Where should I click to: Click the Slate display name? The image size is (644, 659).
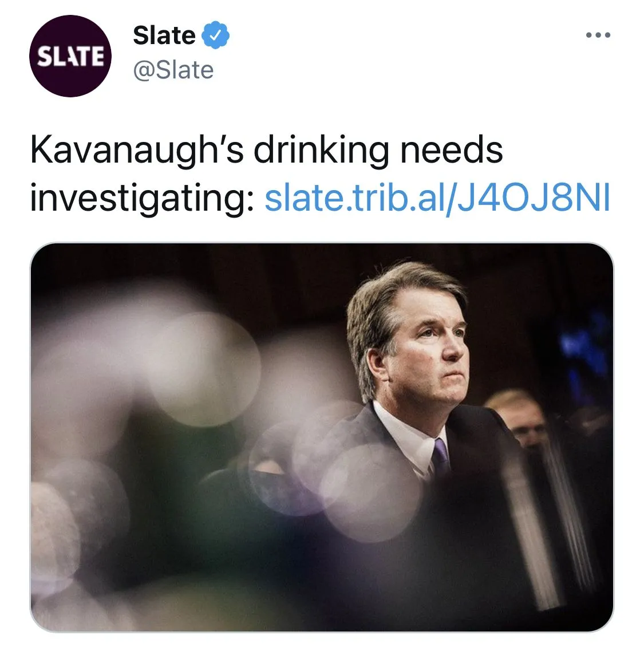(164, 35)
